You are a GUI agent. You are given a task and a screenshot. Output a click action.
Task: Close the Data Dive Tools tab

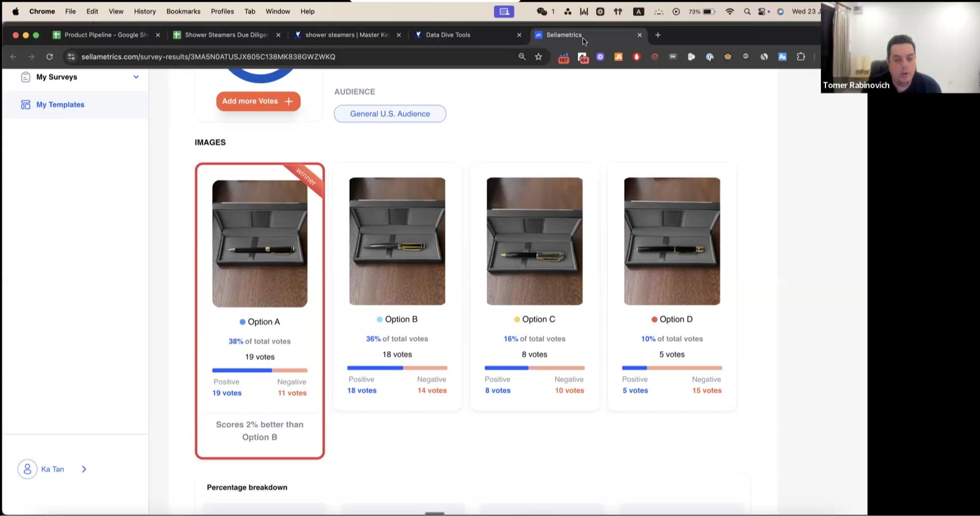click(519, 35)
